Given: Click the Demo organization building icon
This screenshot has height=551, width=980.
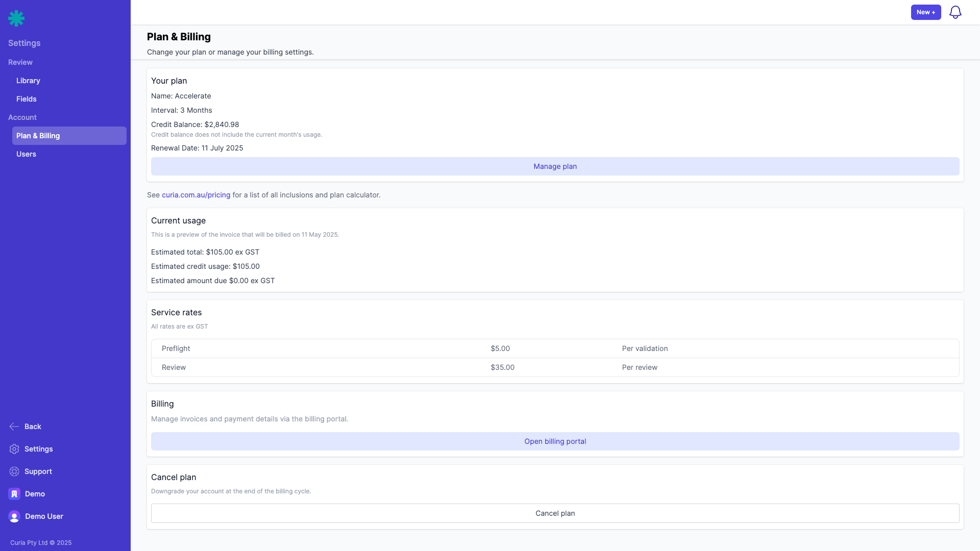Looking at the screenshot, I should 14,494.
